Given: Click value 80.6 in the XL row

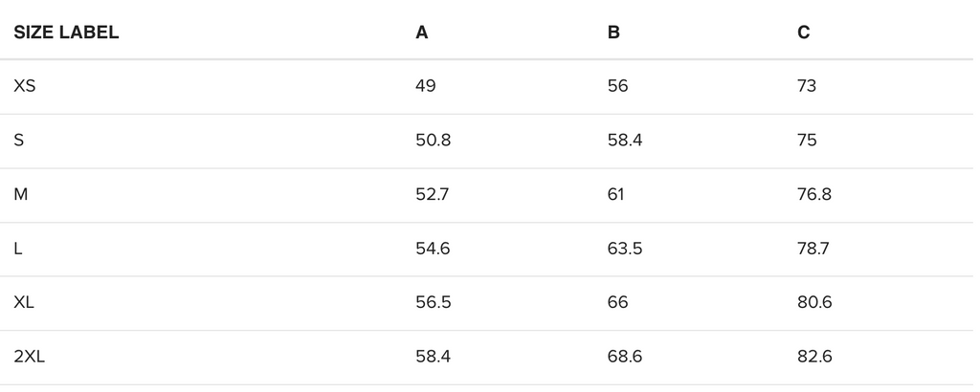Looking at the screenshot, I should pyautogui.click(x=814, y=303).
